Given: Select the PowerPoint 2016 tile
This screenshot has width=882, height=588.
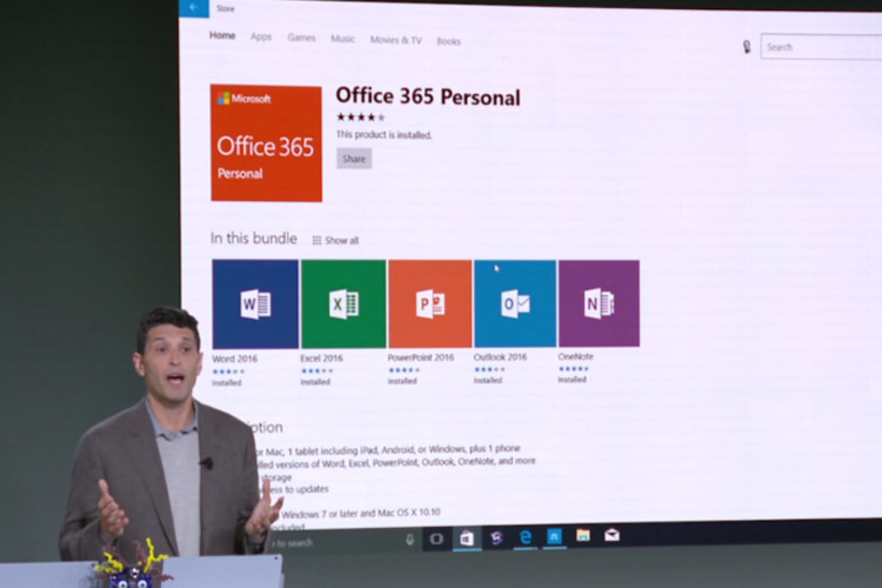Looking at the screenshot, I should pos(430,303).
